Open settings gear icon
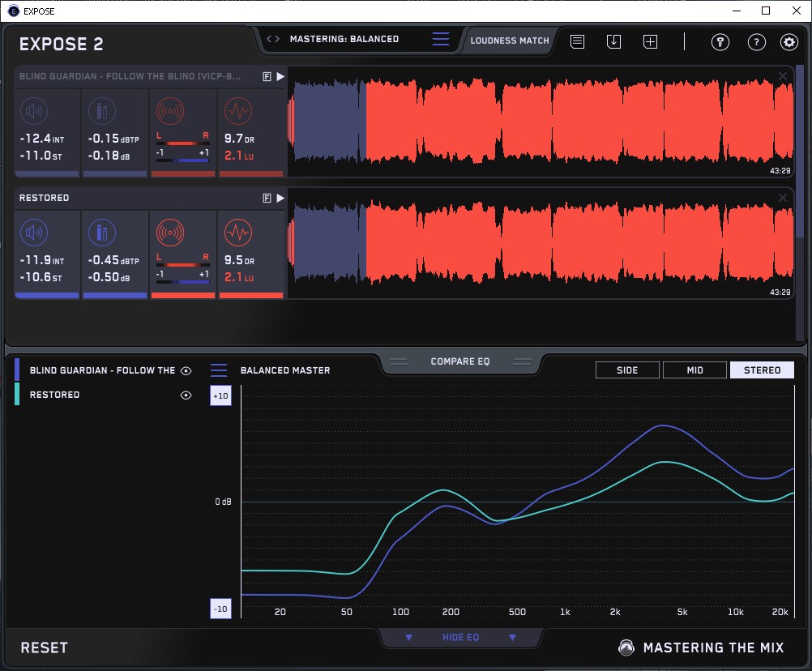Screen dimensions: 812x671 coord(789,42)
